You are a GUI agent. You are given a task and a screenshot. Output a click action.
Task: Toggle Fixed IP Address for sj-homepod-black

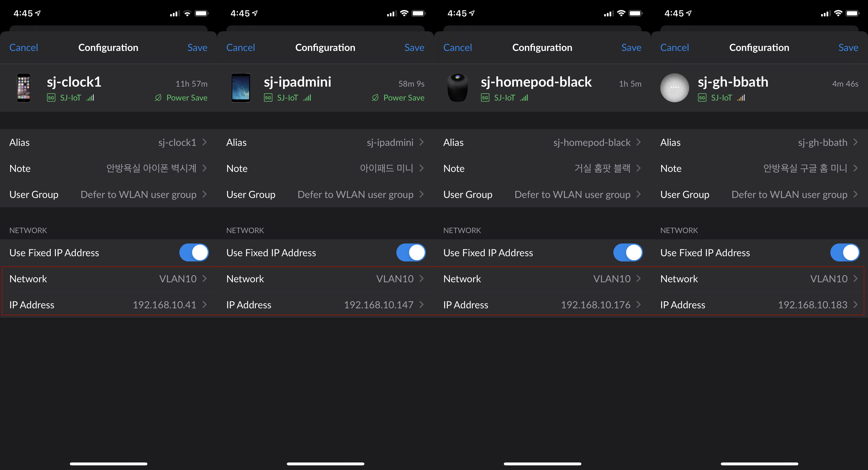pos(628,253)
